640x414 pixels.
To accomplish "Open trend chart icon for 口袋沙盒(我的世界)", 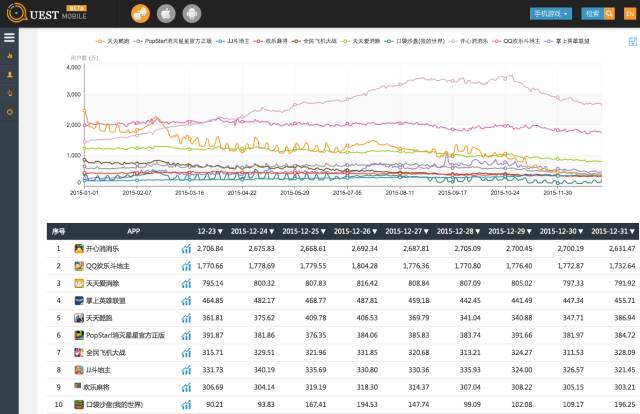I will pos(186,405).
